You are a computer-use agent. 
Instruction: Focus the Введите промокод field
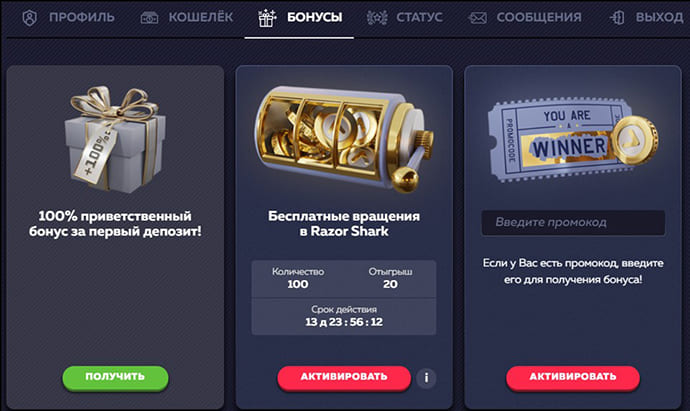point(573,223)
